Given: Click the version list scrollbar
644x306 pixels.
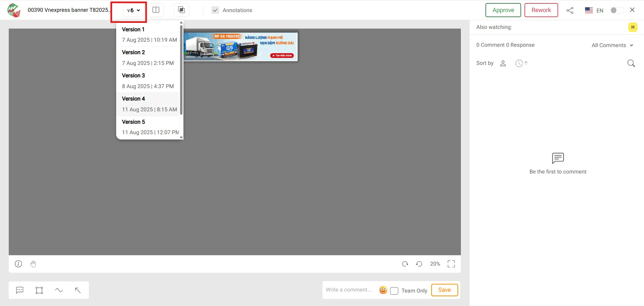Looking at the screenshot, I should (x=181, y=70).
